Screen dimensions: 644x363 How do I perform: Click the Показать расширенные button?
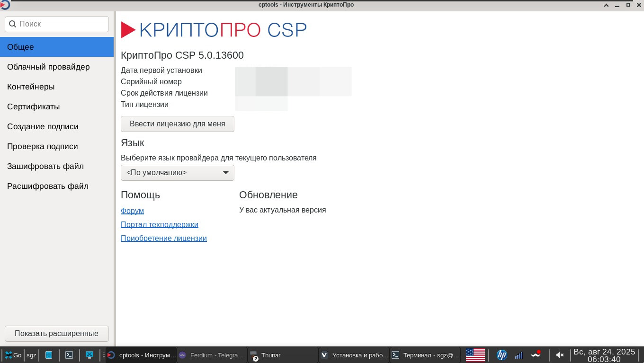coord(57,333)
